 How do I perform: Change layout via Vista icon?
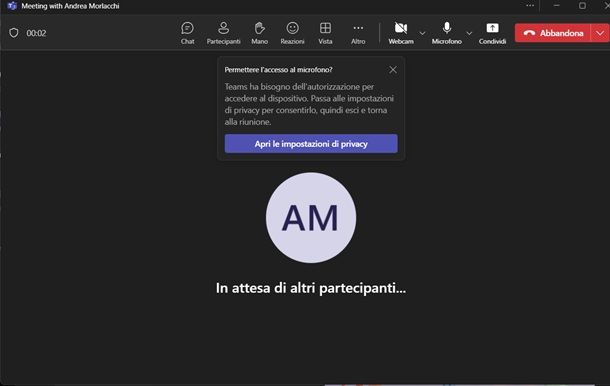click(325, 33)
